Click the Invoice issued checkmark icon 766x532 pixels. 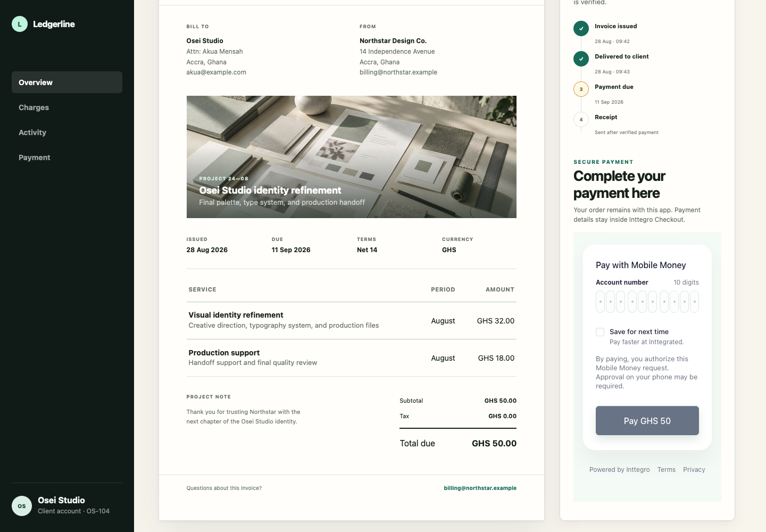[x=581, y=28]
